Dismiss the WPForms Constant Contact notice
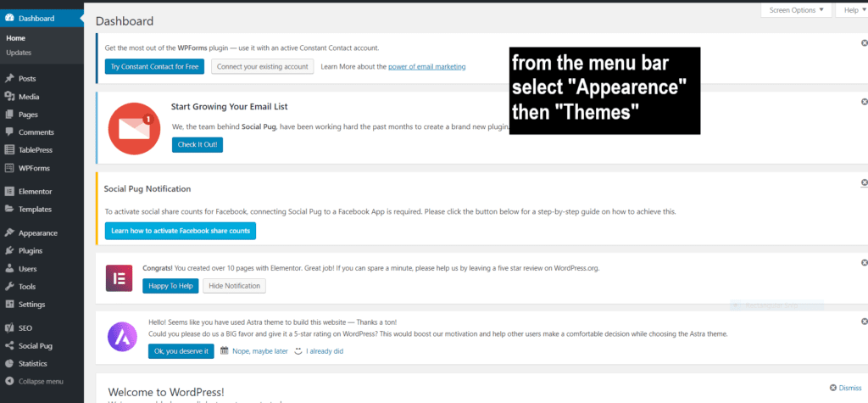Image resolution: width=868 pixels, height=403 pixels. point(864,42)
